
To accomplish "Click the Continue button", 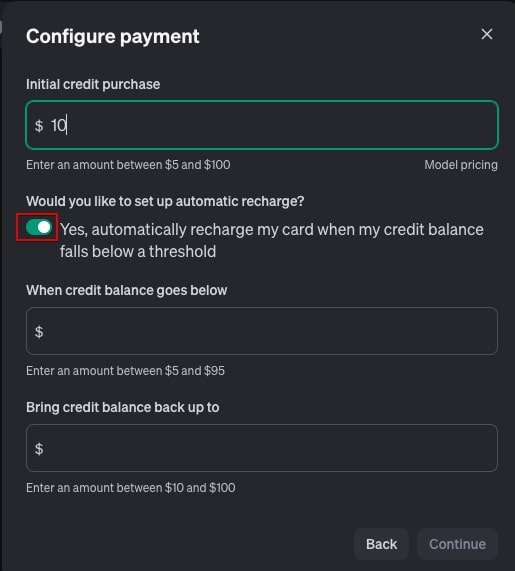I will pyautogui.click(x=457, y=544).
